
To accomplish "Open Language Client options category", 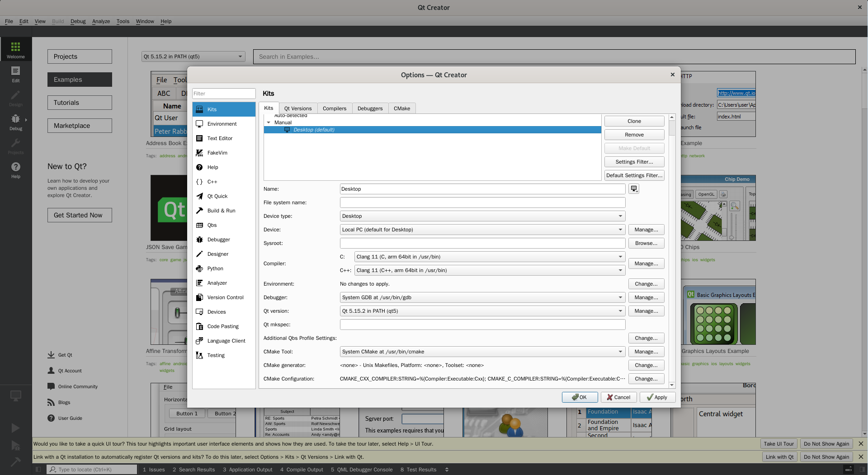I will pos(224,341).
